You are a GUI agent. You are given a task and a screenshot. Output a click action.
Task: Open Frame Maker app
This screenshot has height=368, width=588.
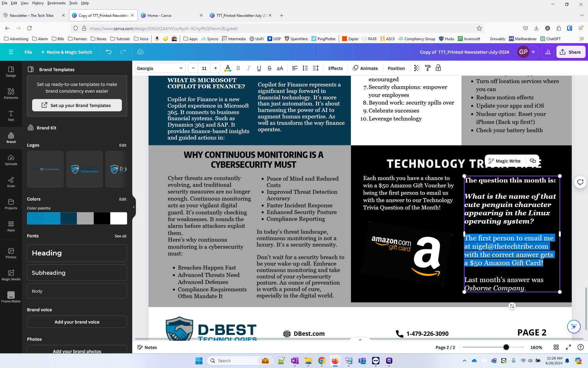[11, 297]
